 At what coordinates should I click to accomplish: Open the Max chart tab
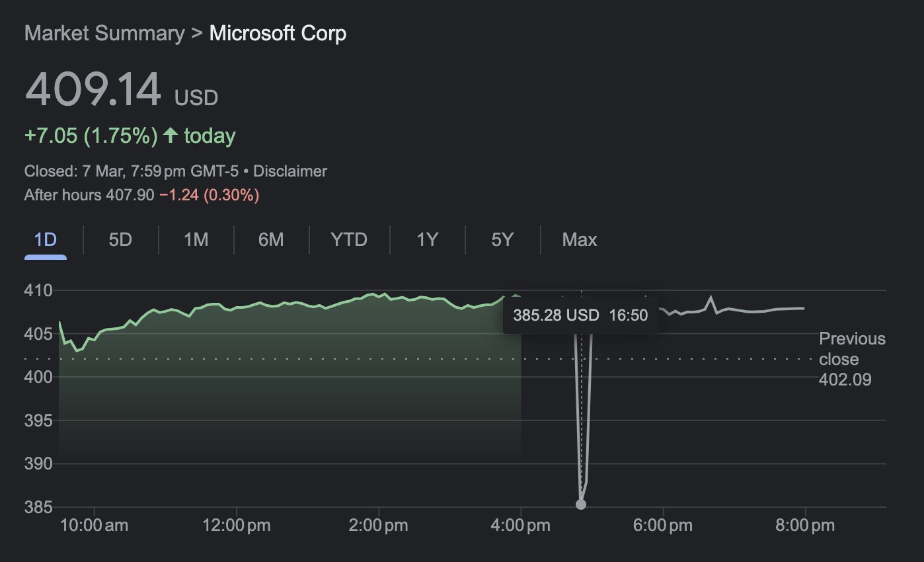click(x=580, y=239)
